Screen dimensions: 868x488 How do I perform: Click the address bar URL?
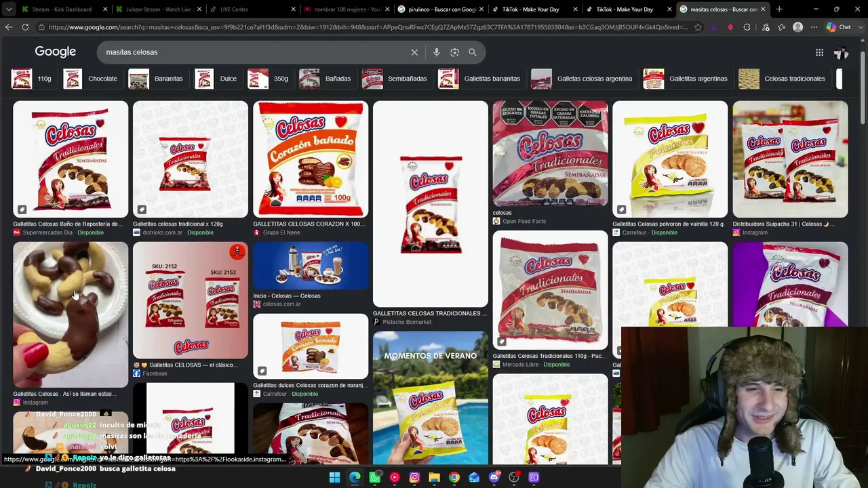coord(368,27)
